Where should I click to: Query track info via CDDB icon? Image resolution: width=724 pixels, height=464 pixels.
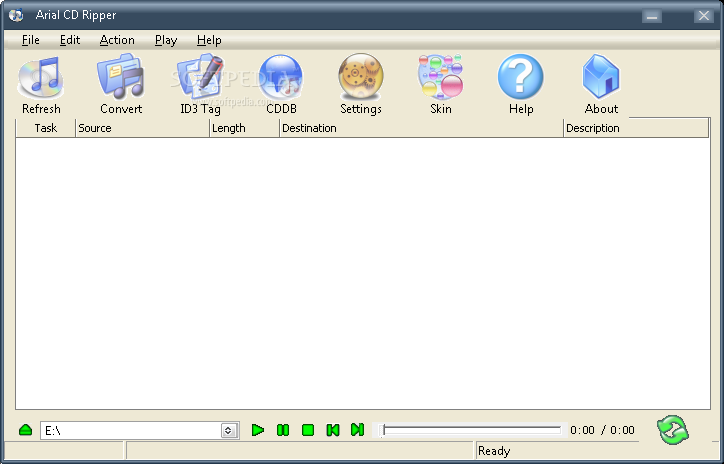coord(281,78)
